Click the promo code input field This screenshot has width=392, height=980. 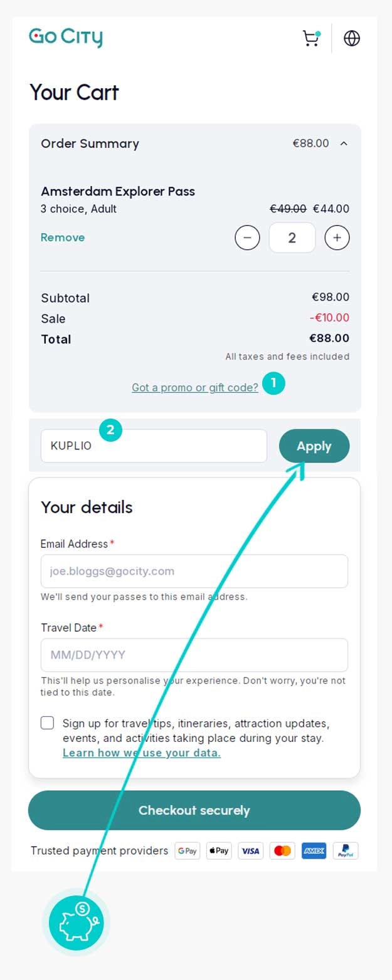(154, 446)
